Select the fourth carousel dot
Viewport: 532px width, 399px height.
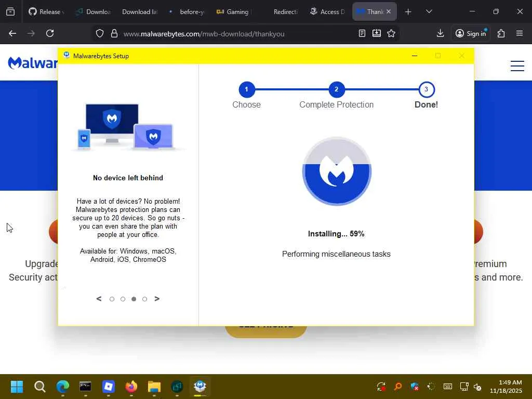[x=144, y=299]
